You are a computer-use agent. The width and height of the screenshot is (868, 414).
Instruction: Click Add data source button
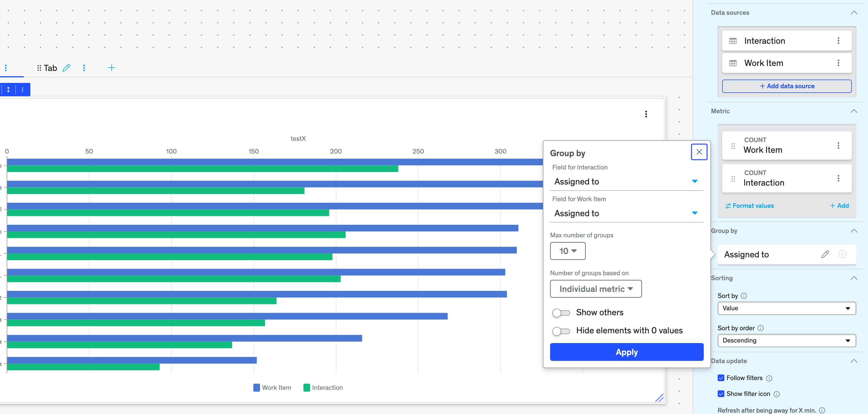click(786, 86)
